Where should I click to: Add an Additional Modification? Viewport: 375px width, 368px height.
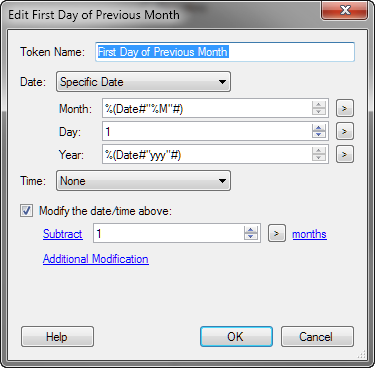point(96,259)
